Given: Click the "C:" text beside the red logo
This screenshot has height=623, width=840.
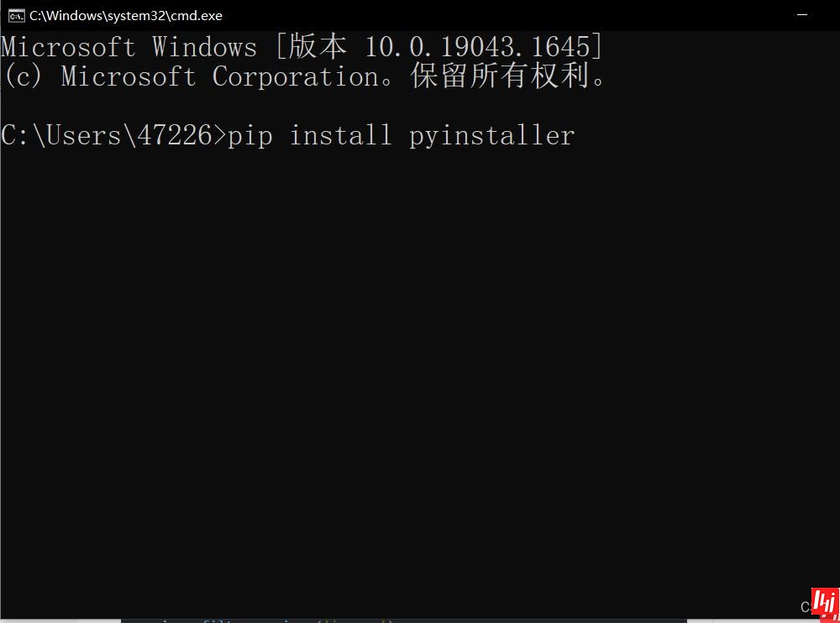Looking at the screenshot, I should 806,606.
